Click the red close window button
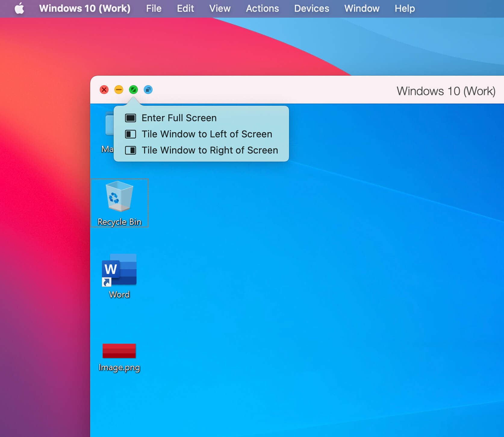 click(x=104, y=90)
